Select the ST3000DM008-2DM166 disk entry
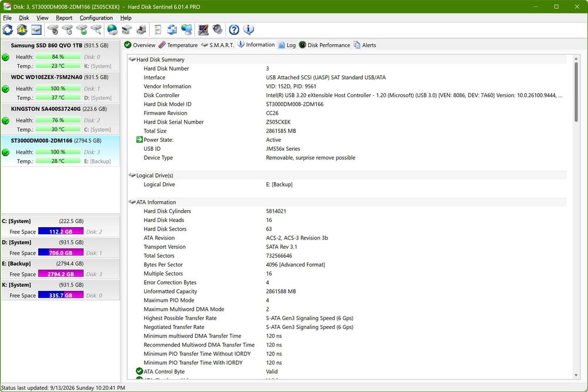The height and width of the screenshot is (392, 588). (61, 151)
